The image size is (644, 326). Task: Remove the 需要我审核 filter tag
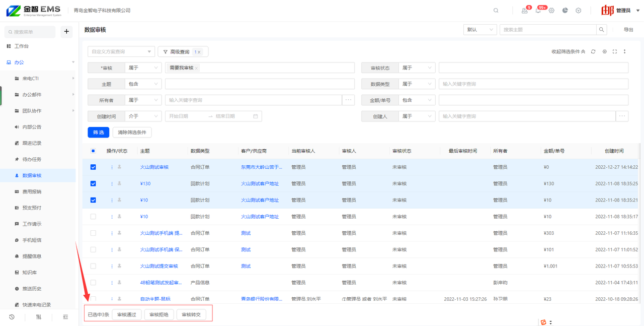(x=197, y=68)
